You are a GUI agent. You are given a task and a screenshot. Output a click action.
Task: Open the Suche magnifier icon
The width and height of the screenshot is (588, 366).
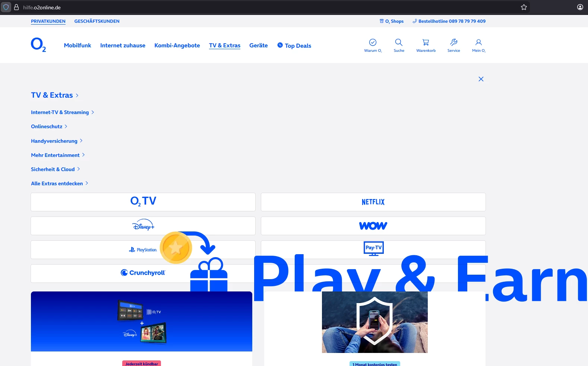(399, 42)
